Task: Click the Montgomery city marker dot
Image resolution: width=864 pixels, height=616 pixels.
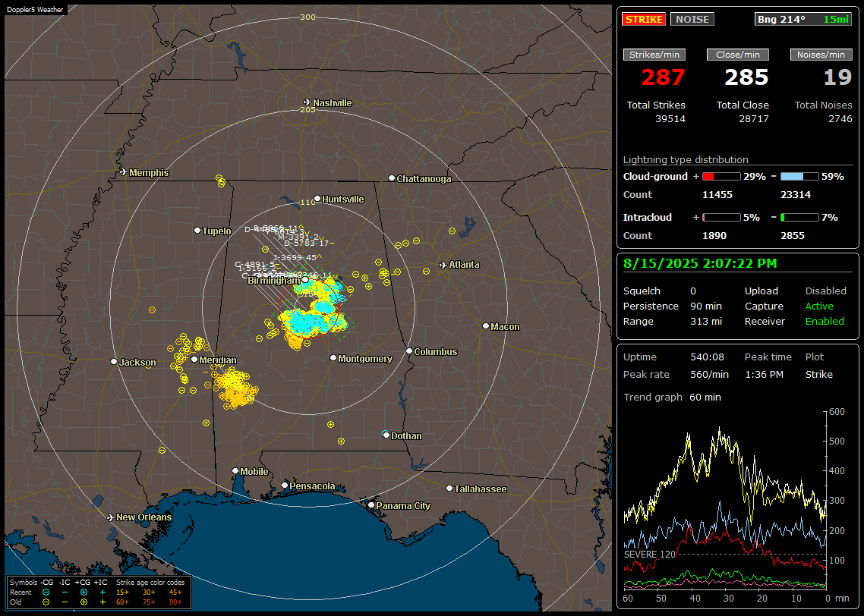Action: pos(333,358)
